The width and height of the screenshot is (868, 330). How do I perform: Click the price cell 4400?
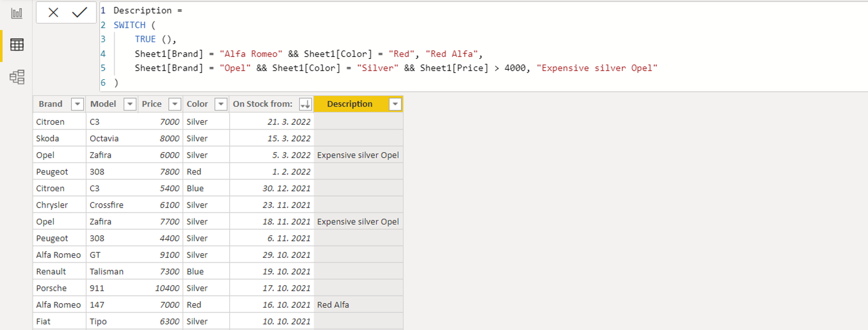[x=160, y=238]
